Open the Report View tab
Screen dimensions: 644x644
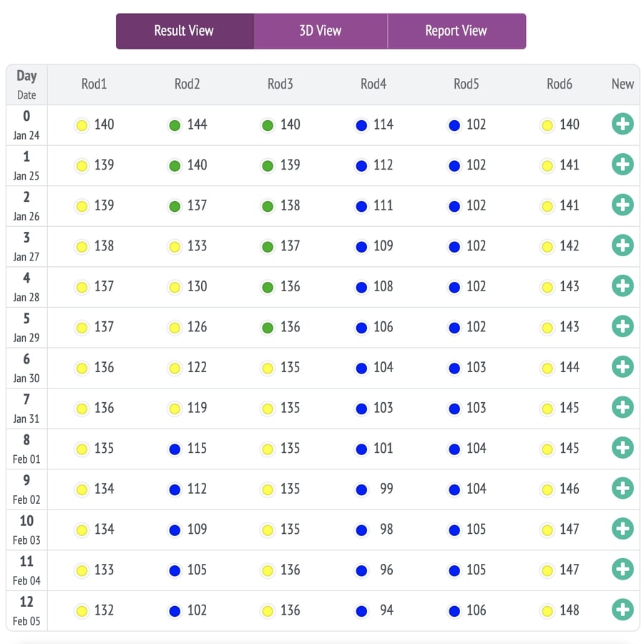(x=456, y=31)
